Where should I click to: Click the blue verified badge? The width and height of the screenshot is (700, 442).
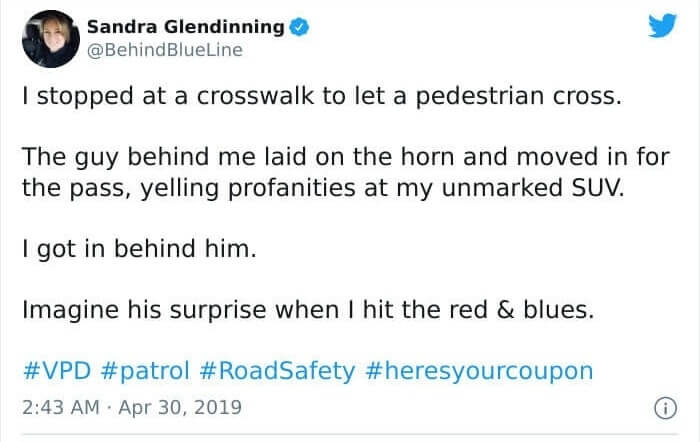point(297,25)
